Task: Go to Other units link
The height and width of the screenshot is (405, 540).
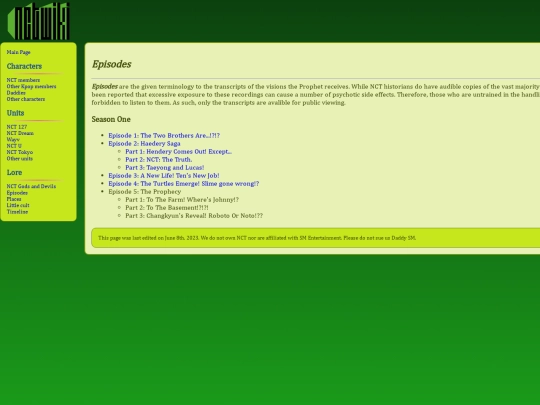Action: [20, 159]
